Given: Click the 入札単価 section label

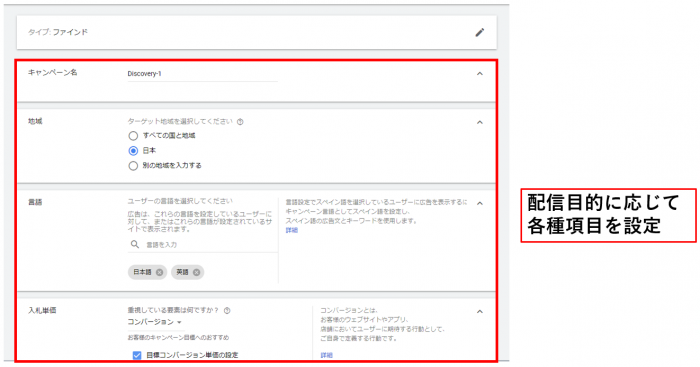Looking at the screenshot, I should point(42,310).
